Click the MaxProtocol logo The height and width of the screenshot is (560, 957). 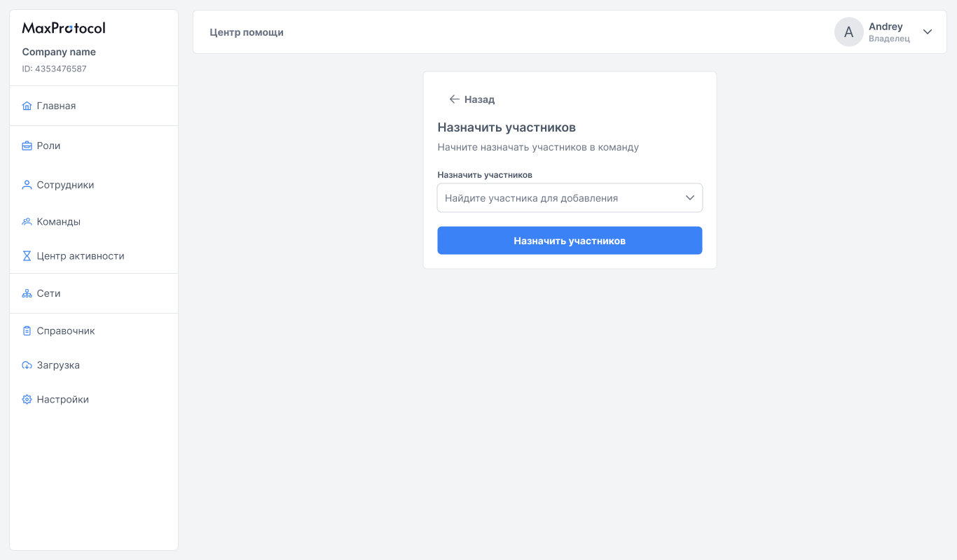(64, 28)
